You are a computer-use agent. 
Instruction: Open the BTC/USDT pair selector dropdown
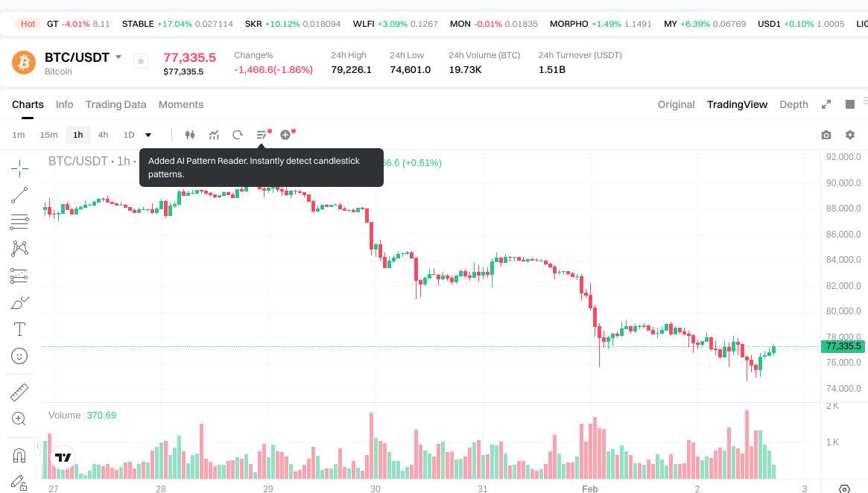click(x=118, y=57)
